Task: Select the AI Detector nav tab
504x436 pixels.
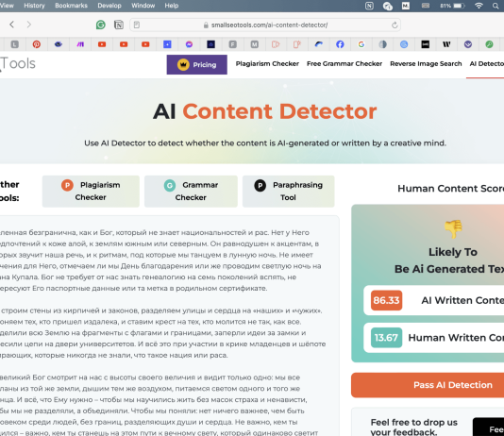Action: click(x=486, y=63)
